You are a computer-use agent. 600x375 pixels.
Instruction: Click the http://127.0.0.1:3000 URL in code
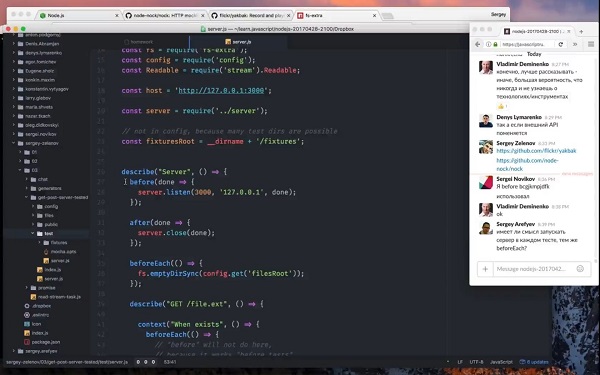pyautogui.click(x=221, y=91)
